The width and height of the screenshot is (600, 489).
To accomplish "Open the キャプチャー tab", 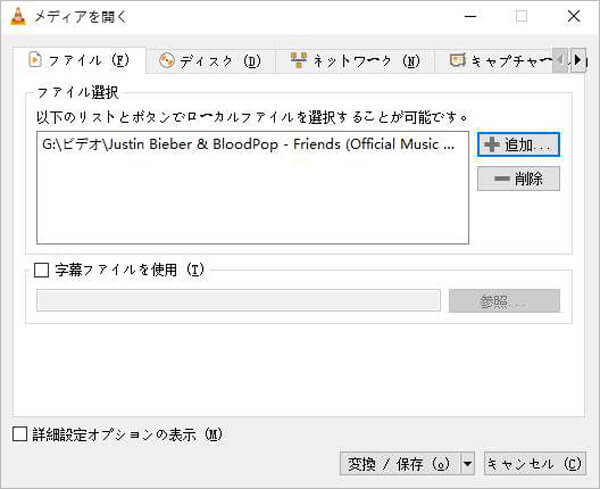I will pyautogui.click(x=496, y=61).
